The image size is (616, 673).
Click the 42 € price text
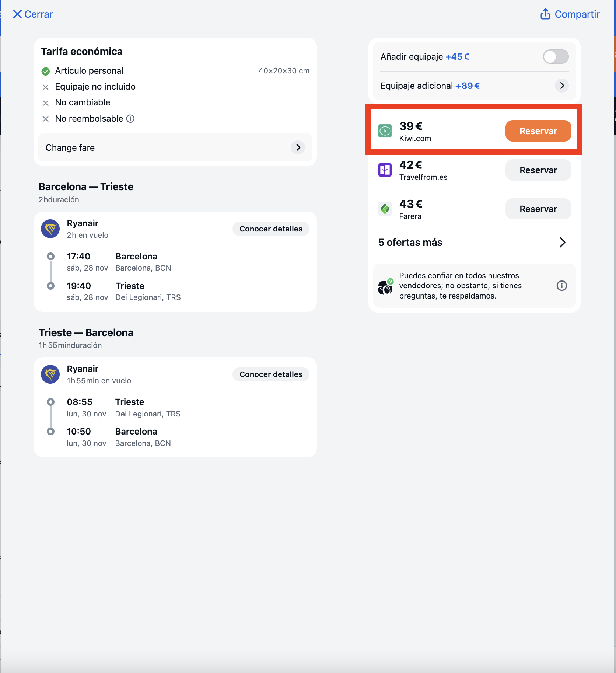point(411,165)
